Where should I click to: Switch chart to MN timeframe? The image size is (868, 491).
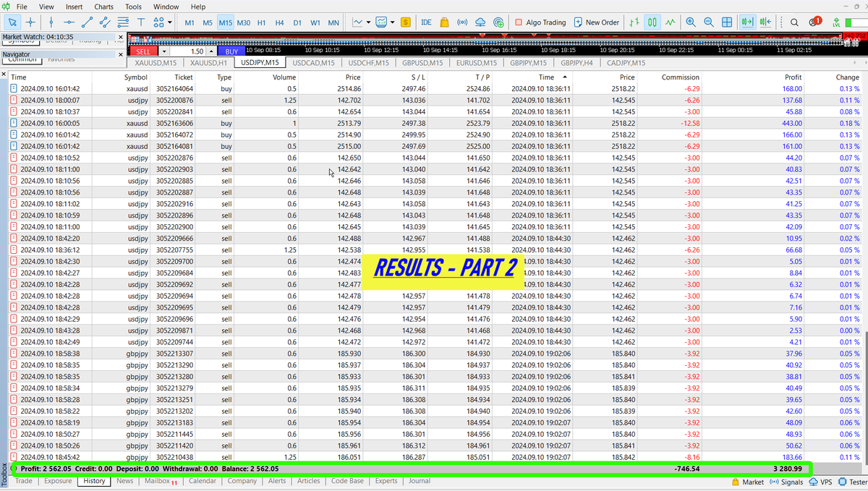coord(333,22)
